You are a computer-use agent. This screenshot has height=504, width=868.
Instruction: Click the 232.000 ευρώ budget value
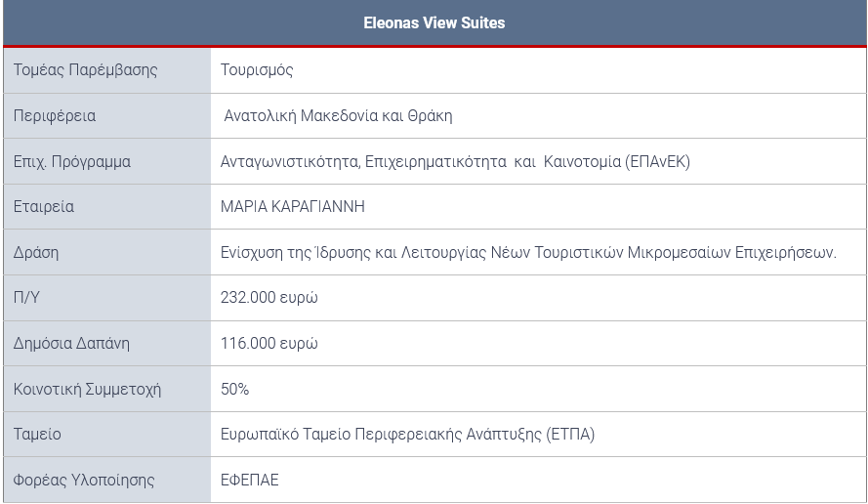click(x=269, y=298)
